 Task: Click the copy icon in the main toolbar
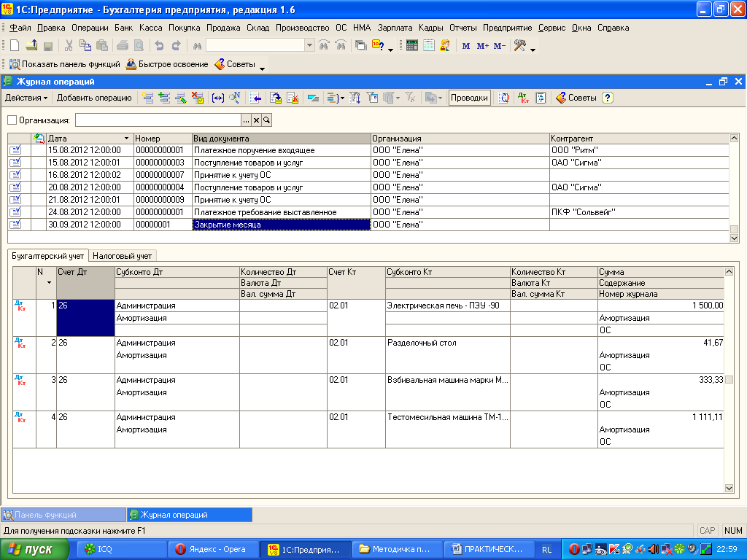coord(85,46)
